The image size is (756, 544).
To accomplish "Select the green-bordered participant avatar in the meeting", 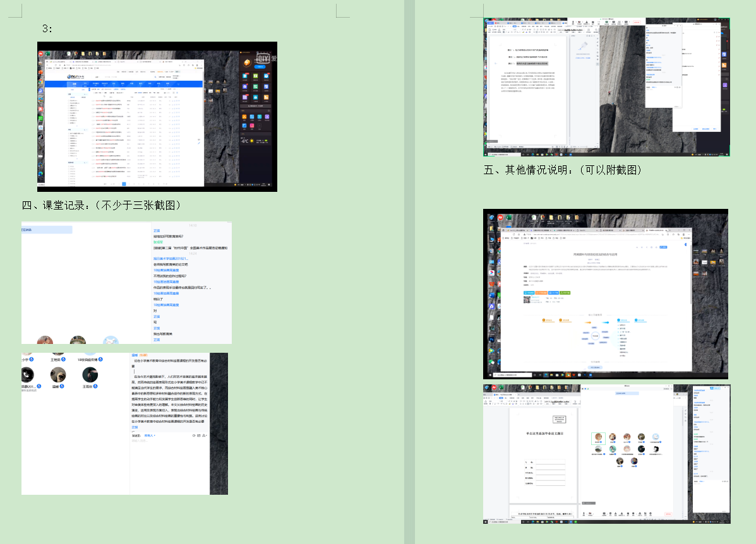I will (597, 437).
